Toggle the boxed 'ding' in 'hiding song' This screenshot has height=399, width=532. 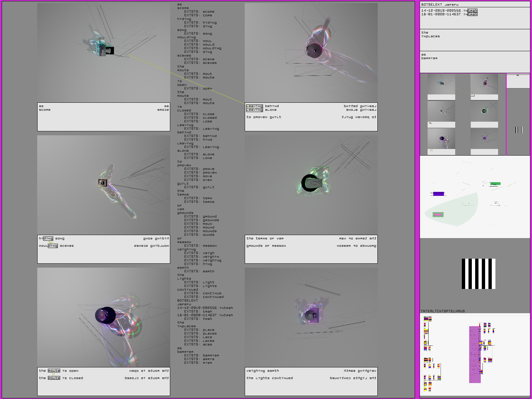point(48,238)
